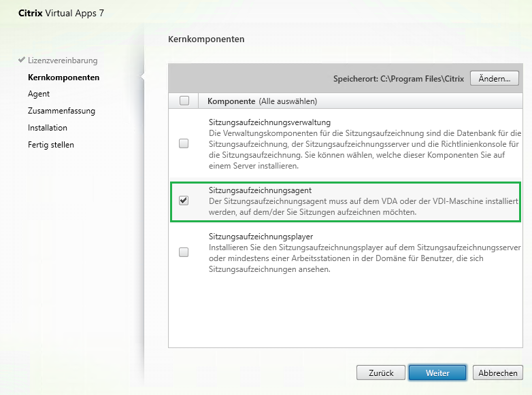
Task: Open the Fertig stellen step
Action: [51, 144]
